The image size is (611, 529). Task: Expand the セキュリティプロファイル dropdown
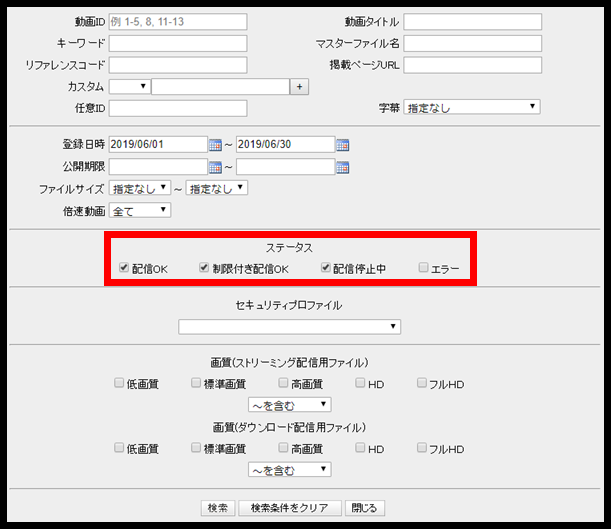tap(290, 327)
